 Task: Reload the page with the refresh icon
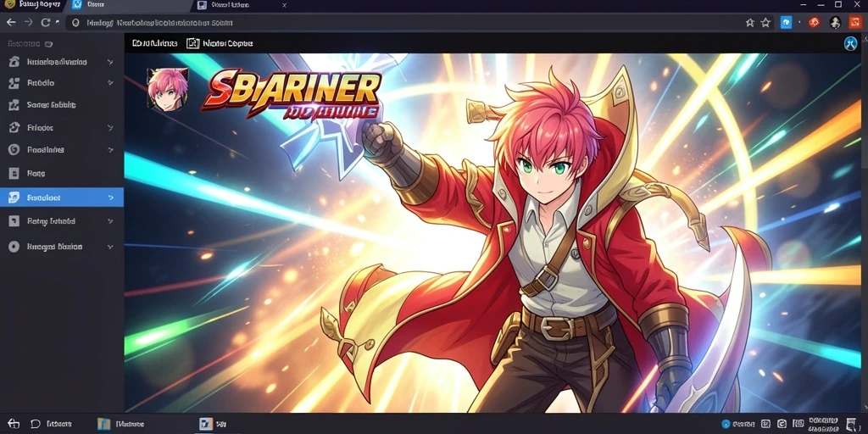tap(46, 23)
